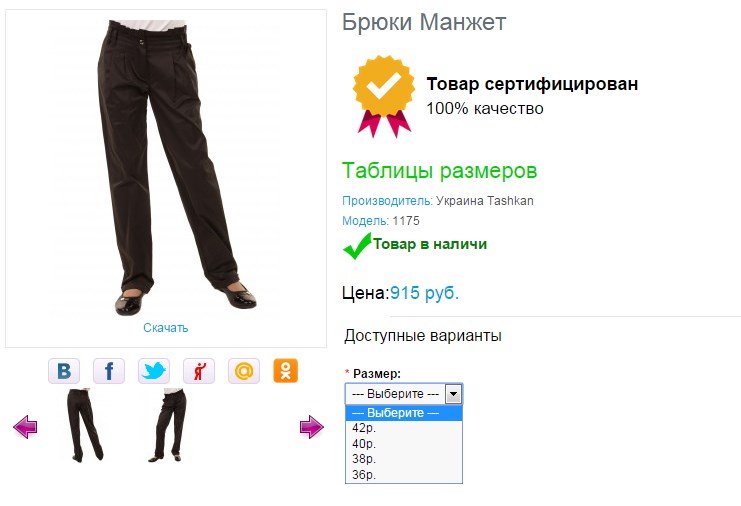
Task: Click the right purple arrow for next thumbnails
Action: click(x=311, y=427)
